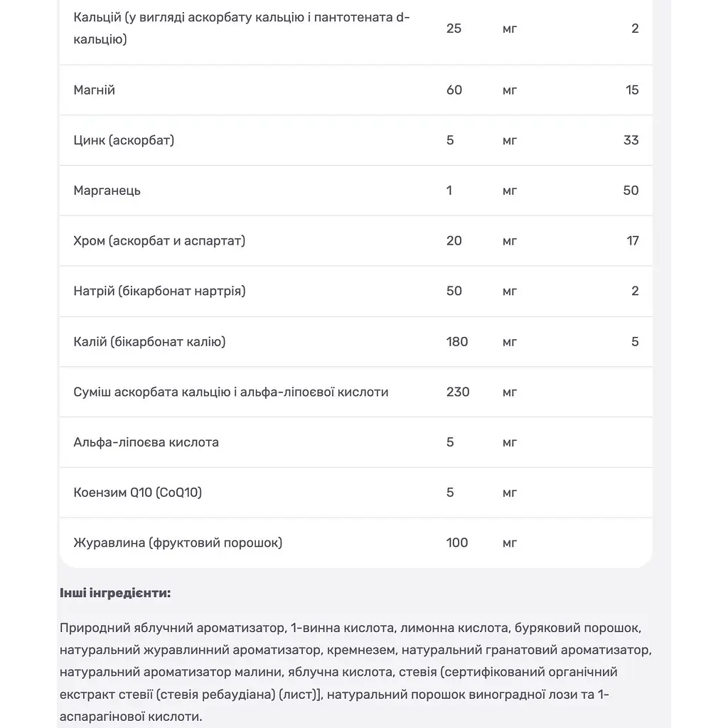Click the other ingredients paragraph text
Viewport: 728px width, 728px height.
click(x=355, y=673)
